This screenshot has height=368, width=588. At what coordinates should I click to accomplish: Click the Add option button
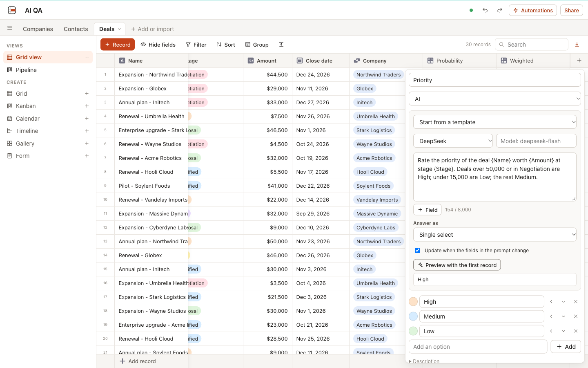tap(566, 347)
